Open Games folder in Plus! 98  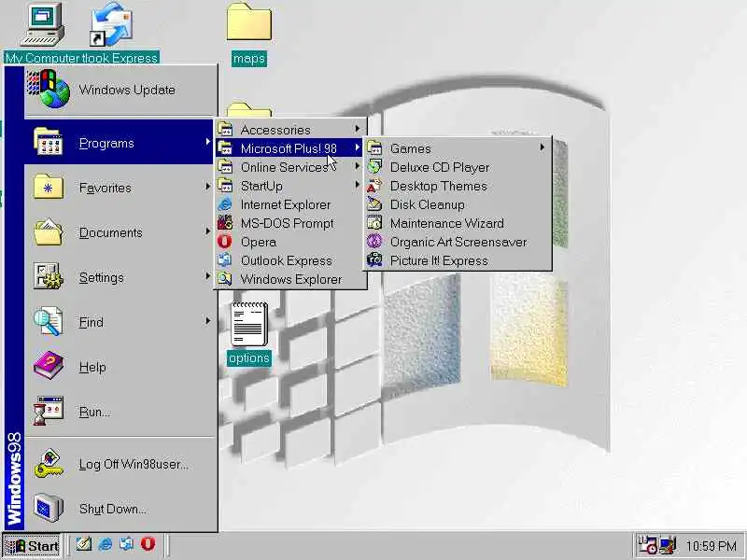pyautogui.click(x=458, y=148)
